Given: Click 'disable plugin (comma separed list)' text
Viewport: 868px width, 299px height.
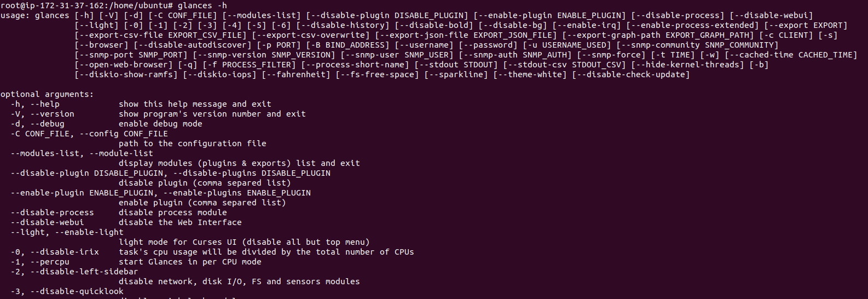Looking at the screenshot, I should click(x=205, y=183).
